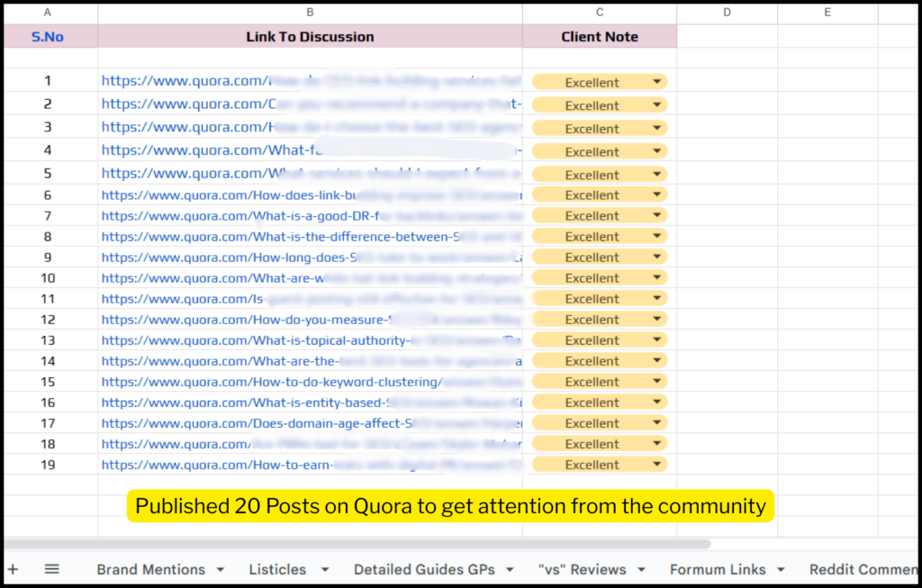Switch to the Listicles sheet tab
This screenshot has height=588, width=922.
point(277,569)
